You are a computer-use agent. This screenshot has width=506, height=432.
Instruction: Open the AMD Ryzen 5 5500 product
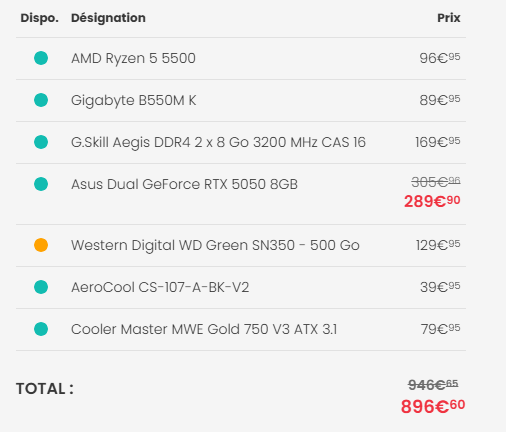click(x=133, y=58)
